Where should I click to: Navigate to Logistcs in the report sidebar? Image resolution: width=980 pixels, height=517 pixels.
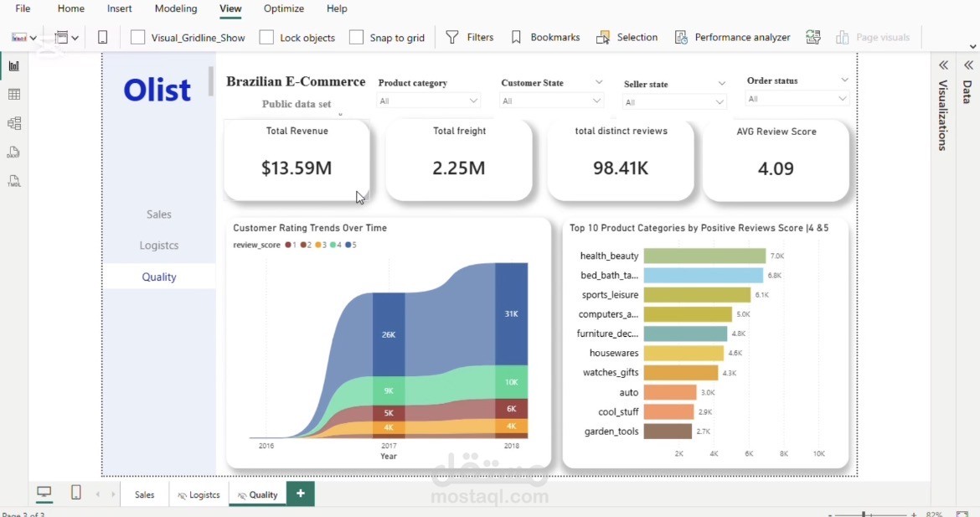[159, 246]
